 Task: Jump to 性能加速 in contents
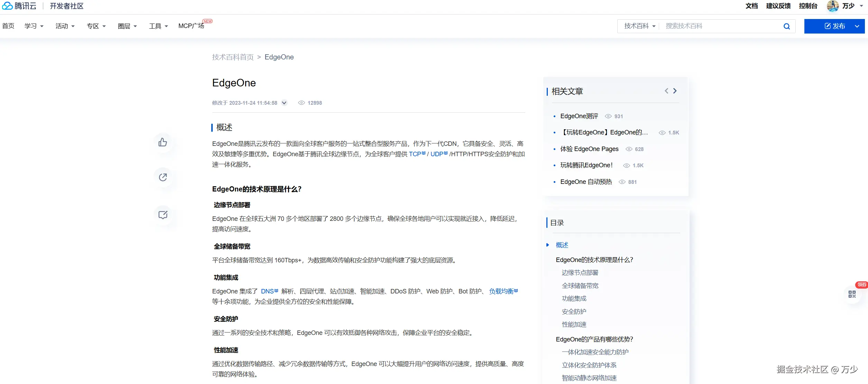coord(574,325)
